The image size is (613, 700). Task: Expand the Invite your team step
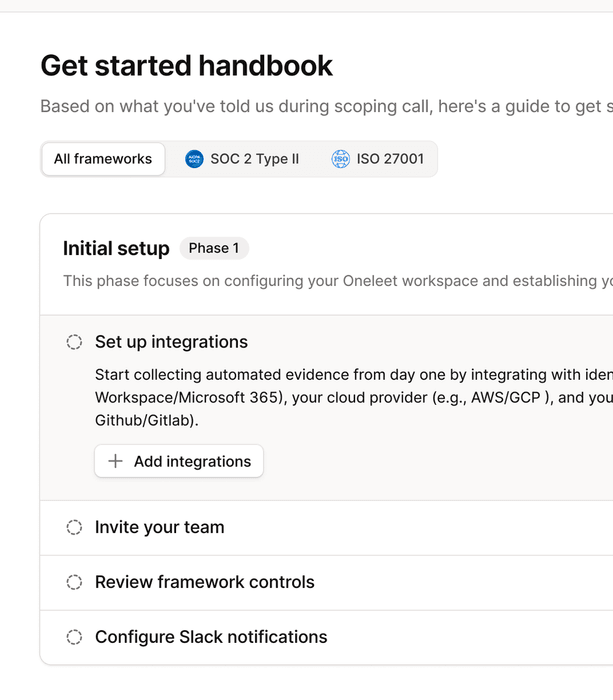(160, 527)
